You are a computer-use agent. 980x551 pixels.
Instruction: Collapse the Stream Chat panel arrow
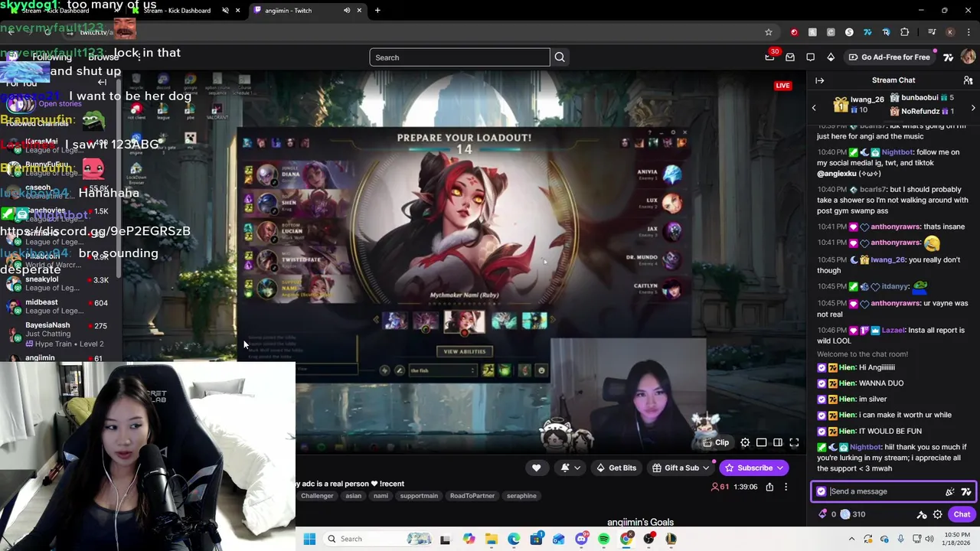820,80
